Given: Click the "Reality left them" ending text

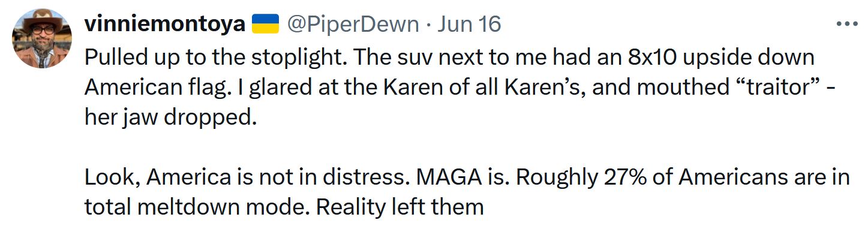Looking at the screenshot, I should tap(400, 207).
